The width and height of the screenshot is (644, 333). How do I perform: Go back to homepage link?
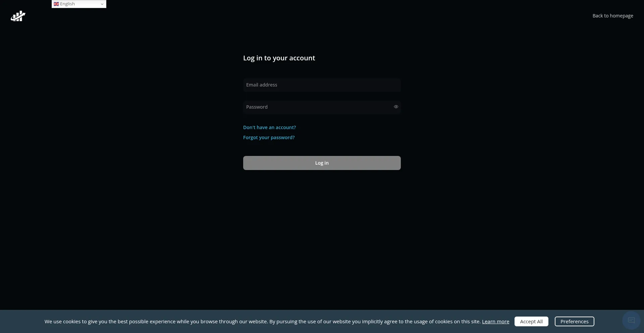coord(612,16)
